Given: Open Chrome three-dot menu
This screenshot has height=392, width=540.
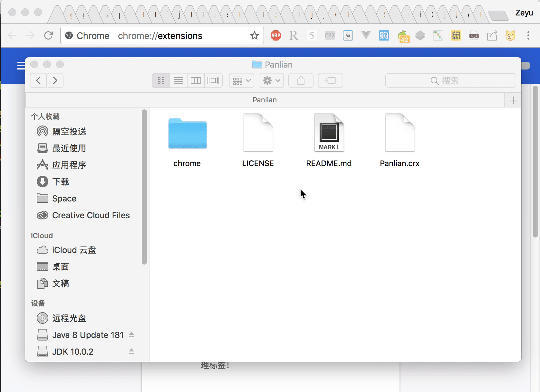Looking at the screenshot, I should (x=528, y=35).
